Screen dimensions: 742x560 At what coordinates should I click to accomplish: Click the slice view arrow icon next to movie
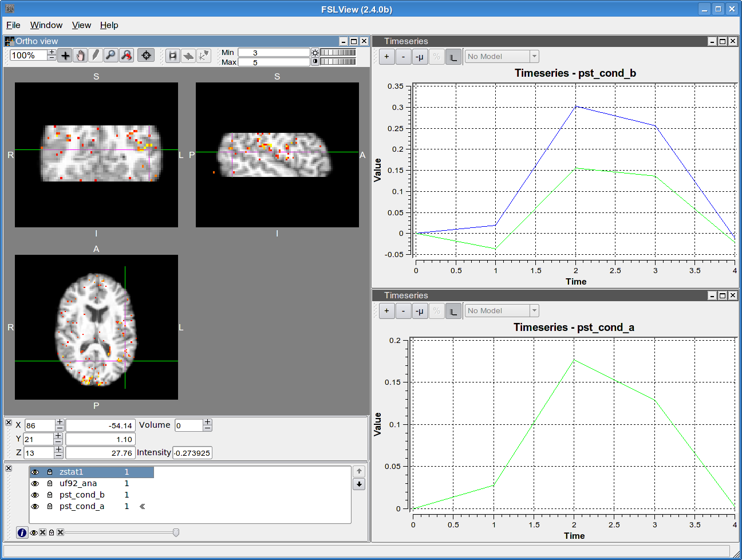click(188, 56)
